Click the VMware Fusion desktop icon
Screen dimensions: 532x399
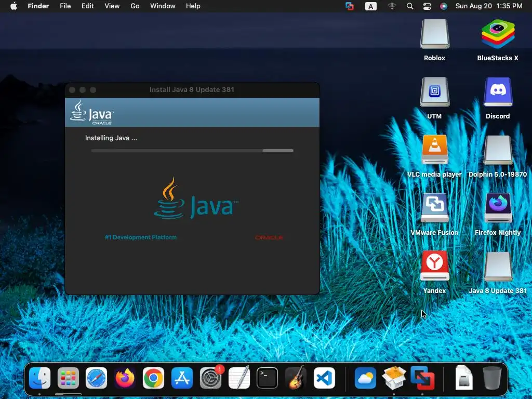coord(434,208)
